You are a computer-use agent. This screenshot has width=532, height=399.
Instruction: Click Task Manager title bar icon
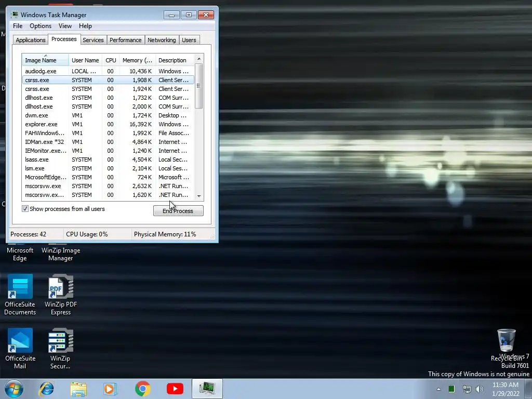14,15
